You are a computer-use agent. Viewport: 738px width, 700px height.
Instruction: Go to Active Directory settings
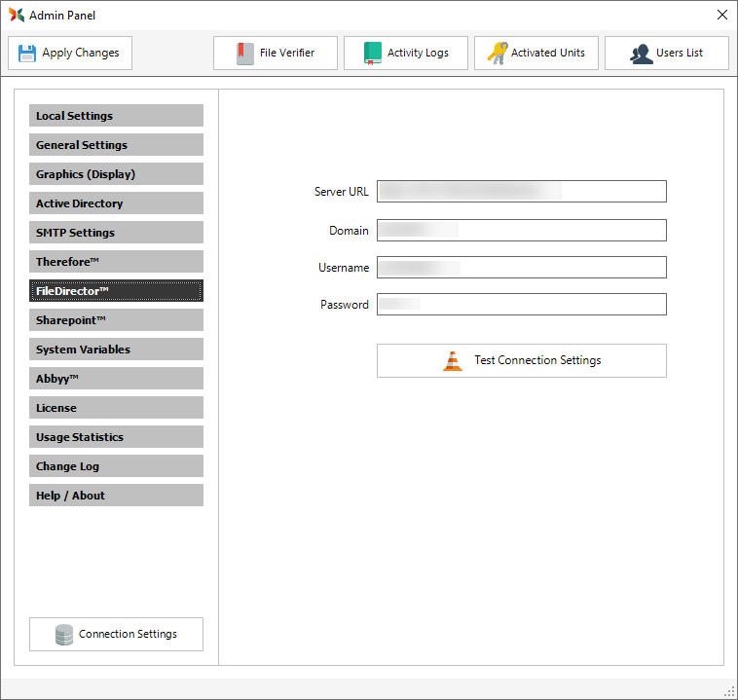tap(116, 203)
